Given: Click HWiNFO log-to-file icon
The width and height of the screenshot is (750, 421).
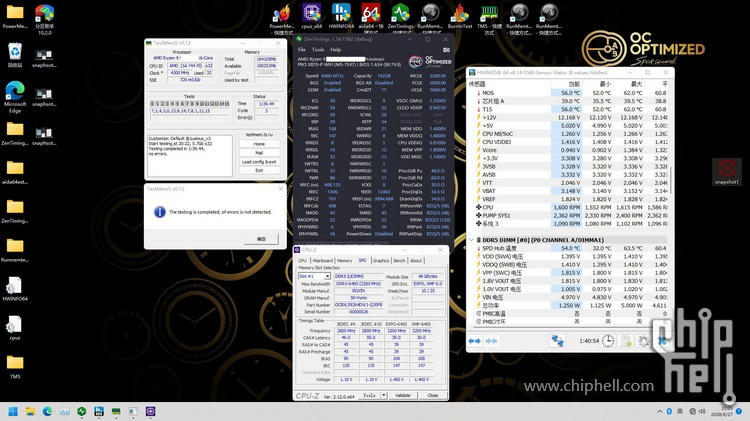Looking at the screenshot, I should point(626,341).
